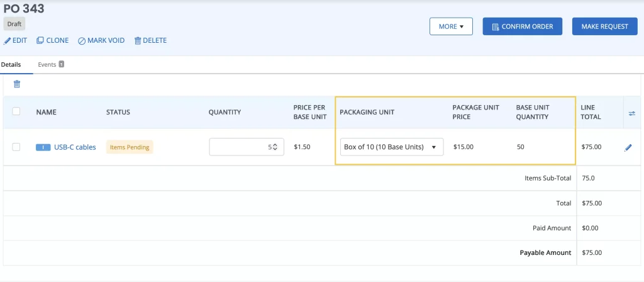Open the USB-C cables item link
This screenshot has width=644, height=282.
[75, 147]
